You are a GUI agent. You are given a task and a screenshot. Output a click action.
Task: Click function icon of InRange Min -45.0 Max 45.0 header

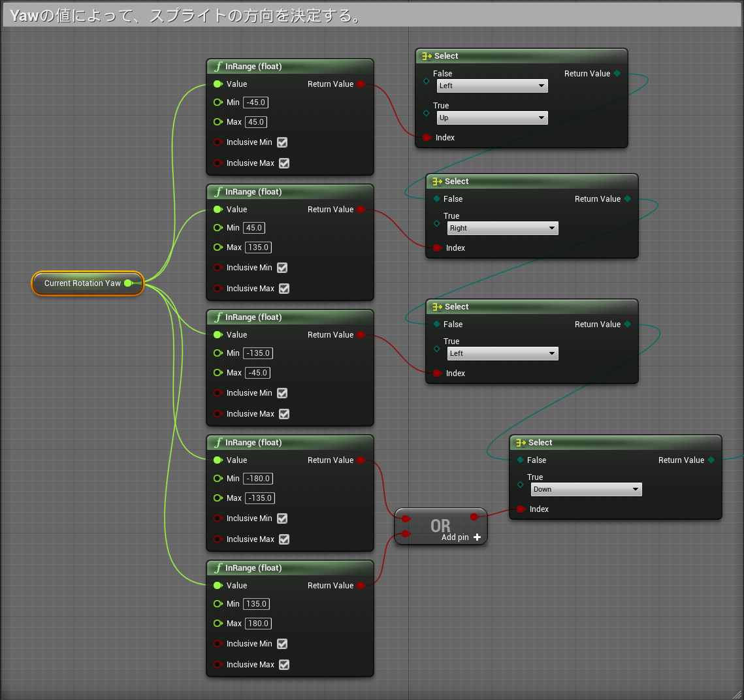point(218,67)
